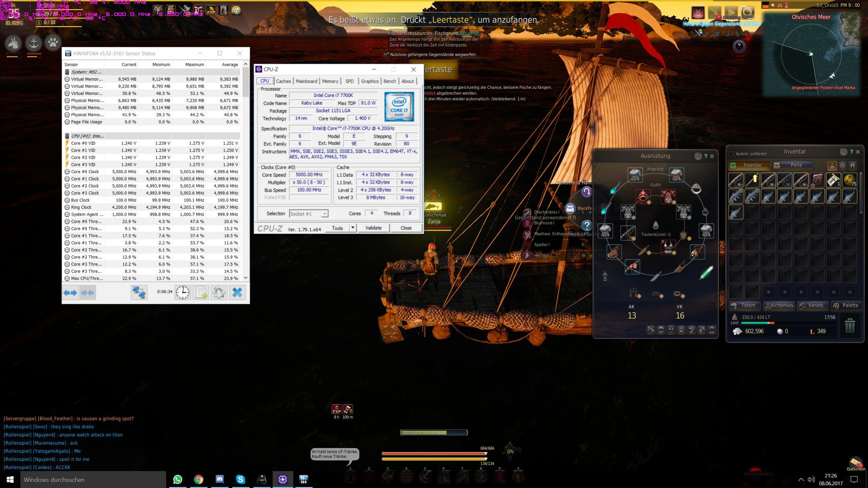
Task: Open Discord from the Windows taskbar
Action: tap(219, 479)
